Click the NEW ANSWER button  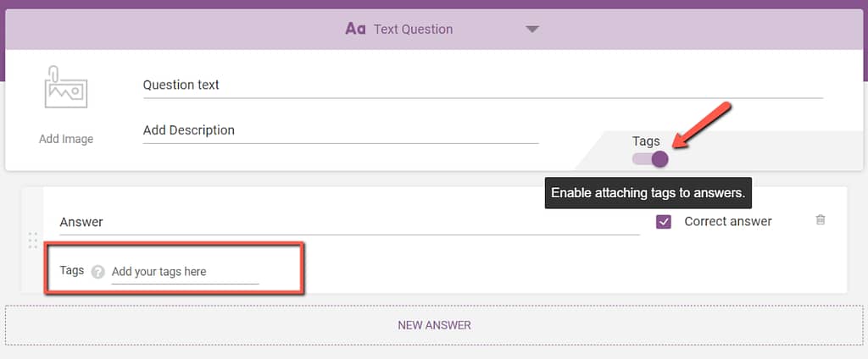point(434,325)
